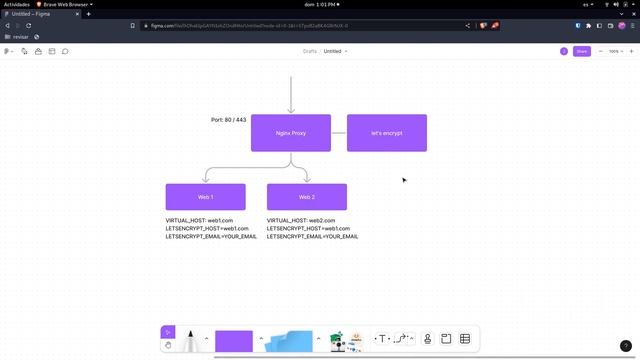Open the Brave hamburger menu
The image size is (640, 360).
[x=633, y=26]
